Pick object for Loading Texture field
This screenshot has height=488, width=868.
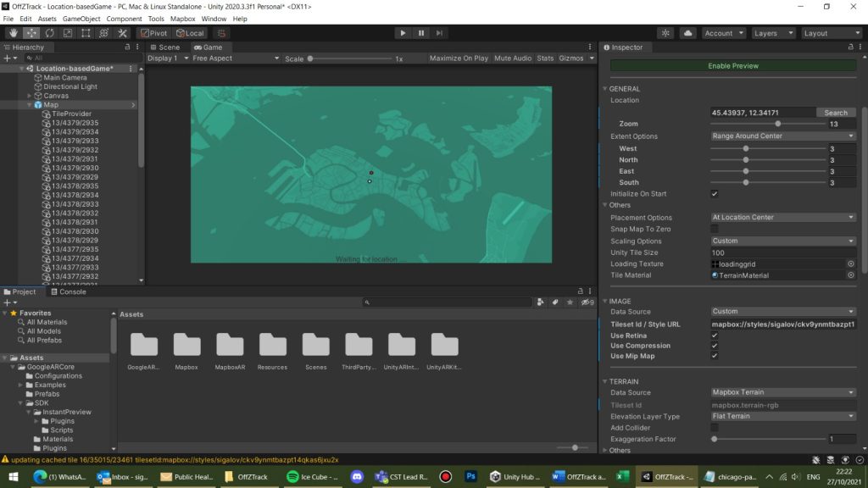[x=851, y=264]
